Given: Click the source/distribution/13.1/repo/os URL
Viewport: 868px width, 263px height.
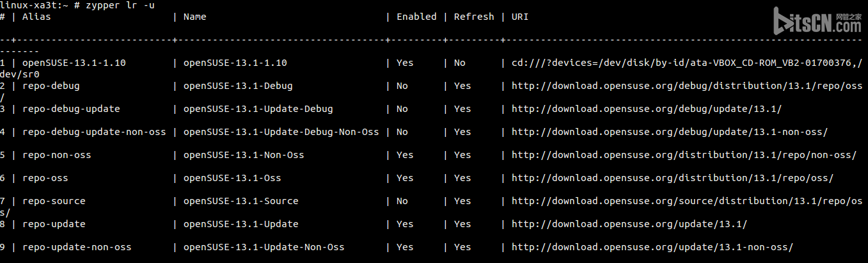Looking at the screenshot, I should pyautogui.click(x=687, y=201).
